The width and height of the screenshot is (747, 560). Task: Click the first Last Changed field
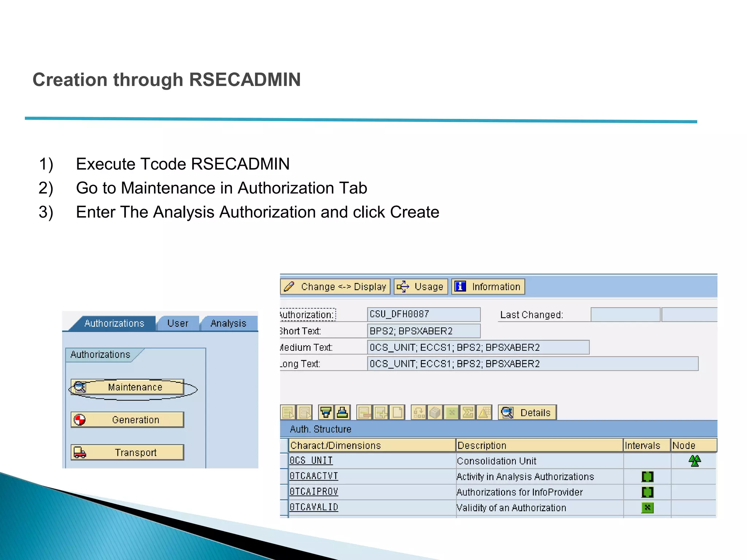[x=625, y=314]
